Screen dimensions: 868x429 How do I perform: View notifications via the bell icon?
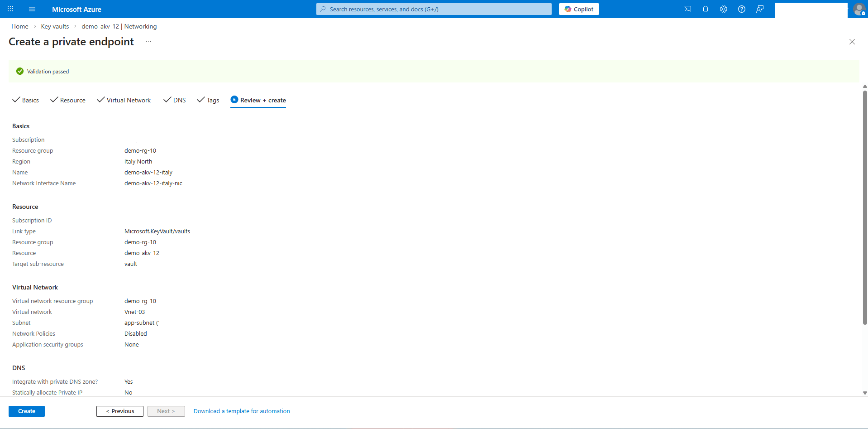coord(706,9)
